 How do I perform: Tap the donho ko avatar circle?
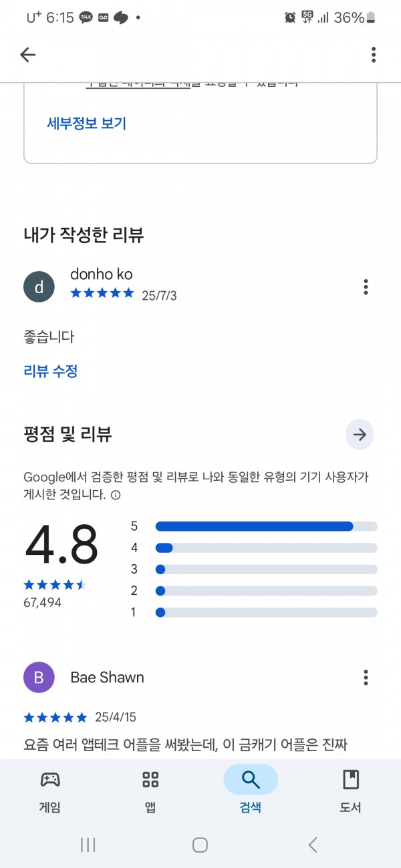coord(39,287)
